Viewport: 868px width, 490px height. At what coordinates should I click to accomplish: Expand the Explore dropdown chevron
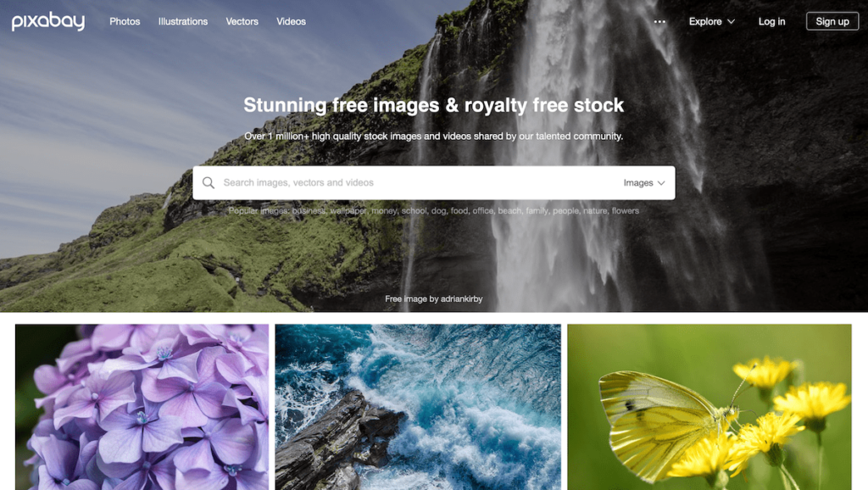[731, 21]
